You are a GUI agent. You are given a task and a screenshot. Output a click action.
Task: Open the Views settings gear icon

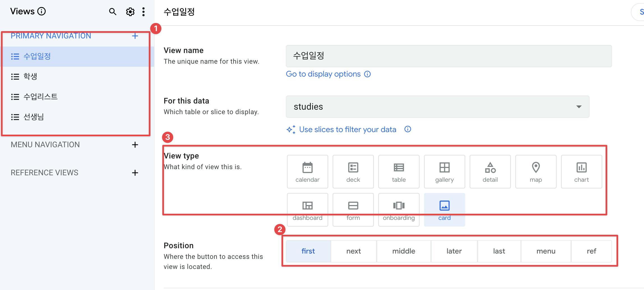[130, 12]
